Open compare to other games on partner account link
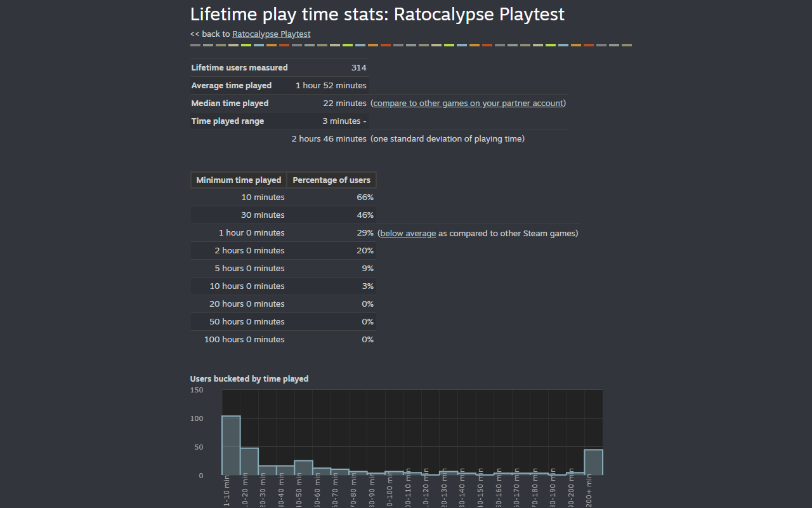 468,103
